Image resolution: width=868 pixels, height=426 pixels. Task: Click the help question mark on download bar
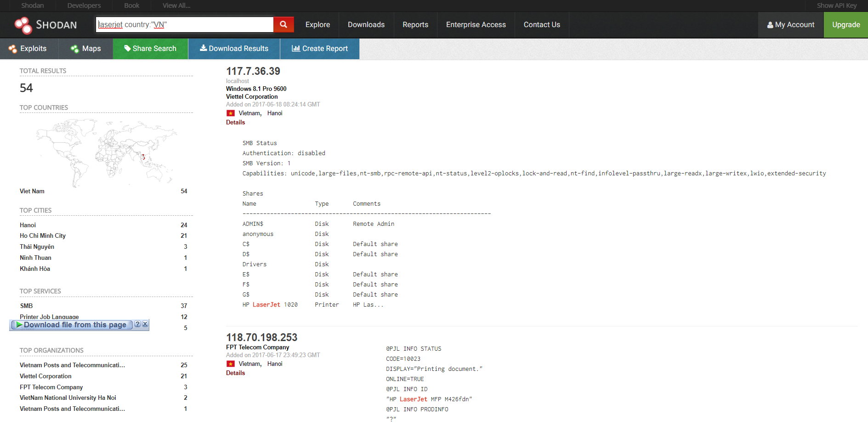coord(137,324)
